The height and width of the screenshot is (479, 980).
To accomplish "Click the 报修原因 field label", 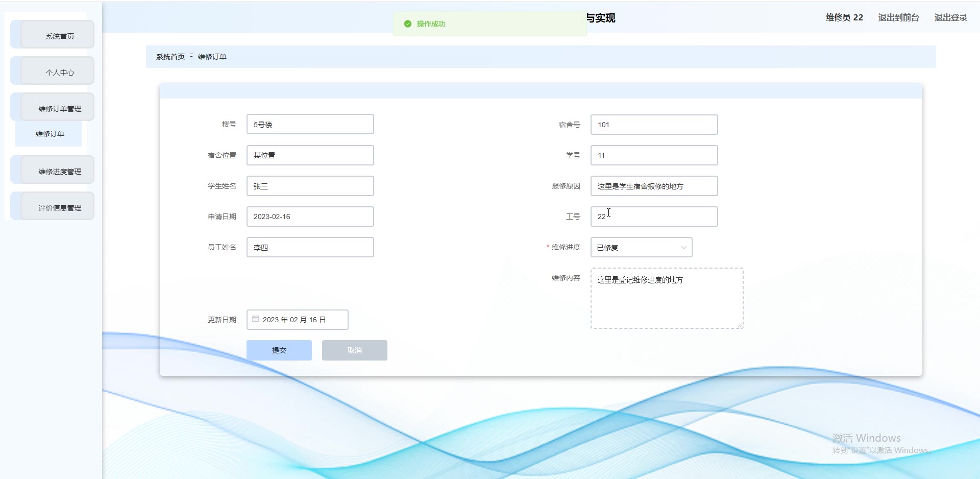I will pyautogui.click(x=566, y=186).
